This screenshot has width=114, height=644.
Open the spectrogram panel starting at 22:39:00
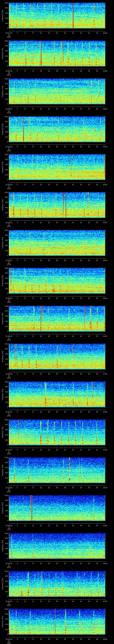coord(57,318)
